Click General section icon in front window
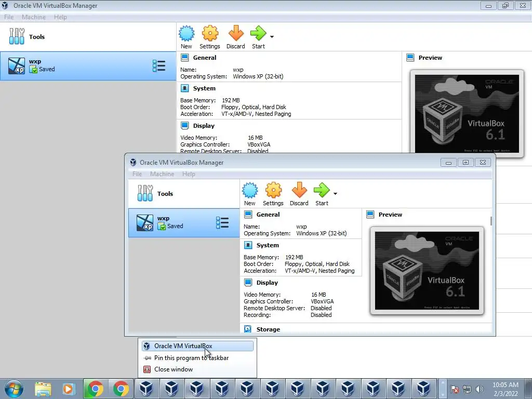Viewport: 532px width, 399px height. [x=248, y=215]
